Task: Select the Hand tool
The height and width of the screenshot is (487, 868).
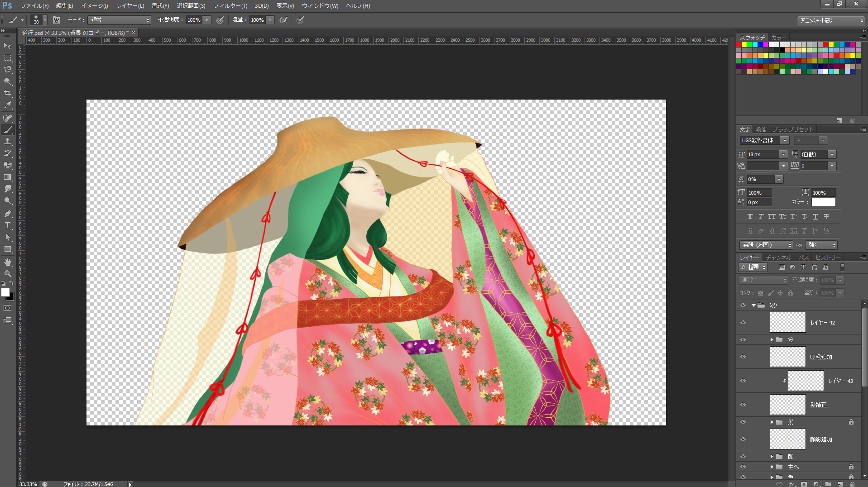Action: 8,262
